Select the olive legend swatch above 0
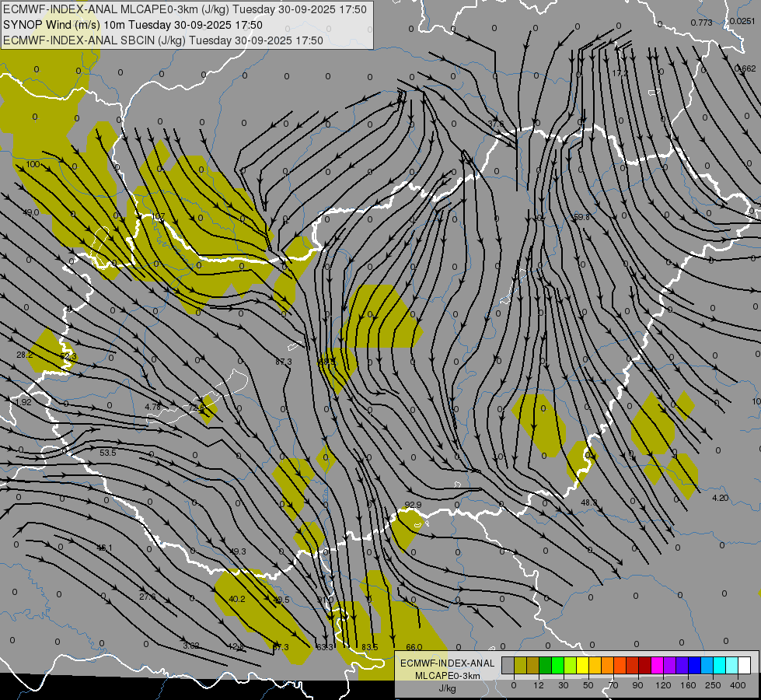Viewport: 761px width, 700px height. [x=520, y=665]
